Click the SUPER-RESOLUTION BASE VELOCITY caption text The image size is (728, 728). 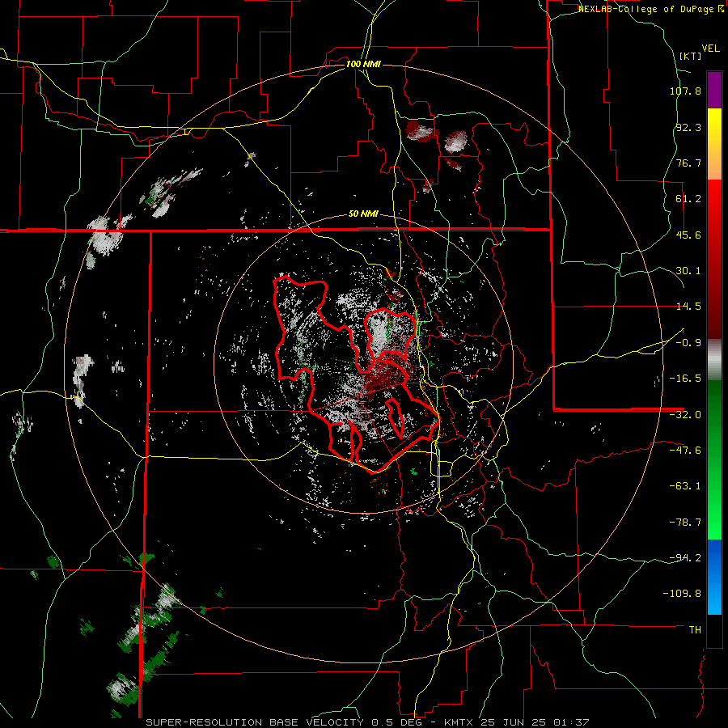pyautogui.click(x=255, y=722)
